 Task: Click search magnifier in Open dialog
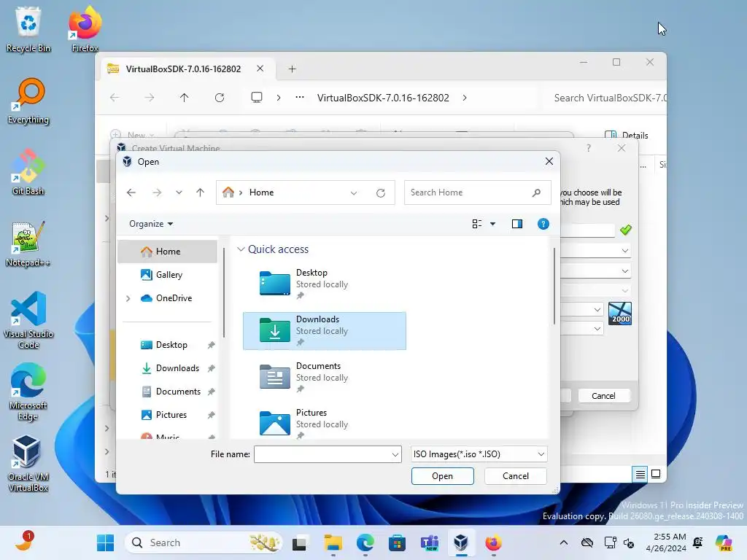tap(536, 192)
